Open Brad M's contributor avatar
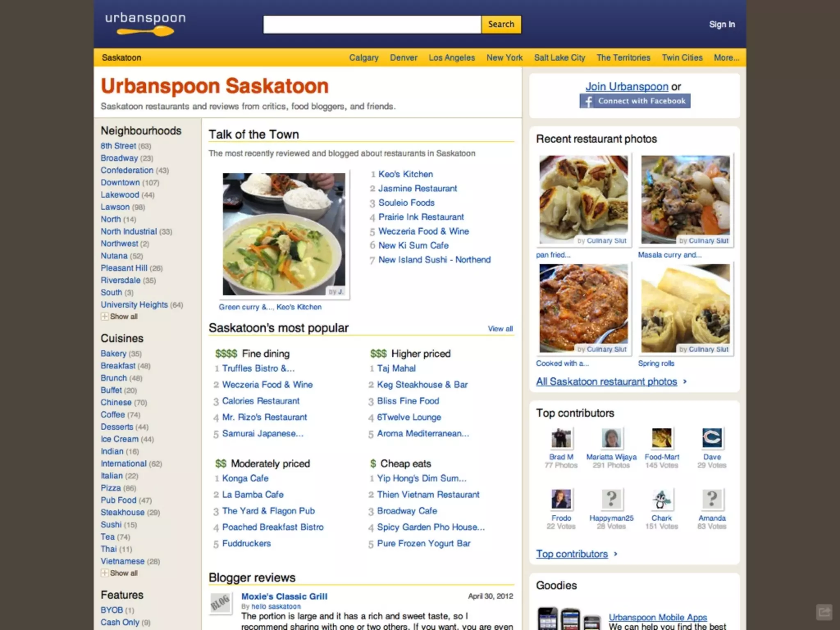The height and width of the screenshot is (630, 840). (561, 438)
